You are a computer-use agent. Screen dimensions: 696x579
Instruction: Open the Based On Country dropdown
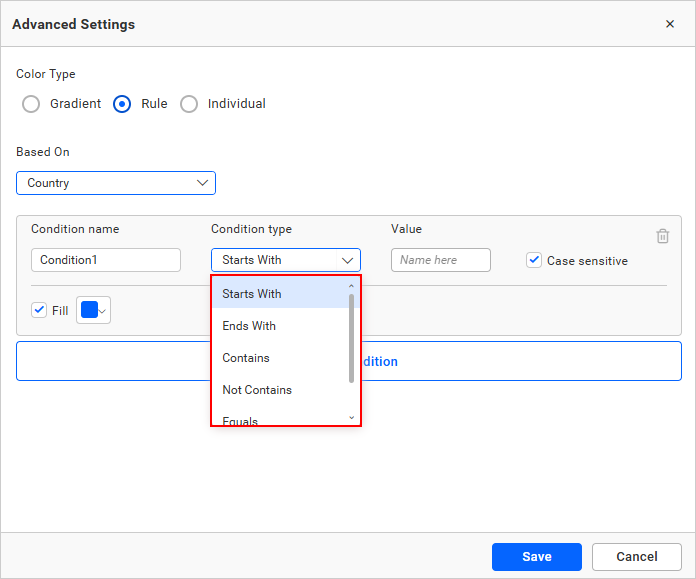(x=116, y=183)
